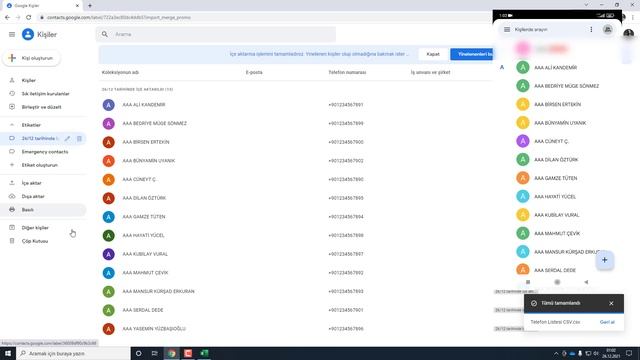Screen dimensions: 640x360
Task: Open Sık iletişim kurulanlar
Action: [x=45, y=94]
